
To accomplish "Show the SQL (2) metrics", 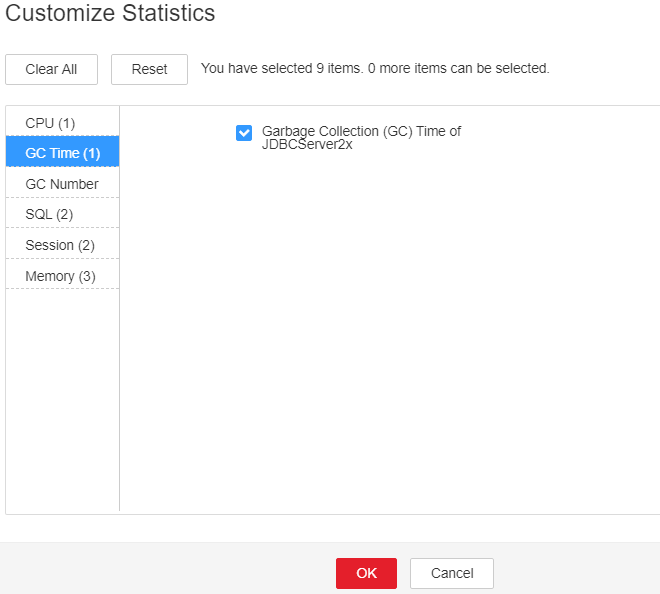I will pyautogui.click(x=62, y=213).
